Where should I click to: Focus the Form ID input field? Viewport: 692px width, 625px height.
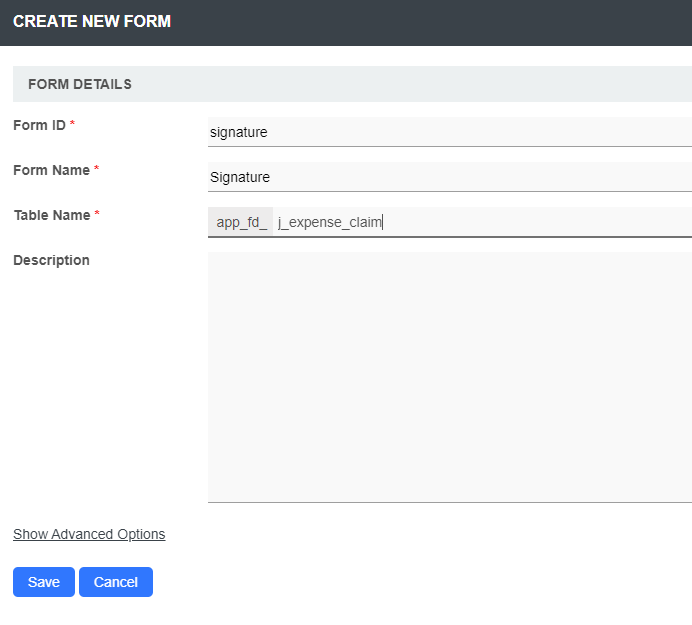pyautogui.click(x=450, y=132)
